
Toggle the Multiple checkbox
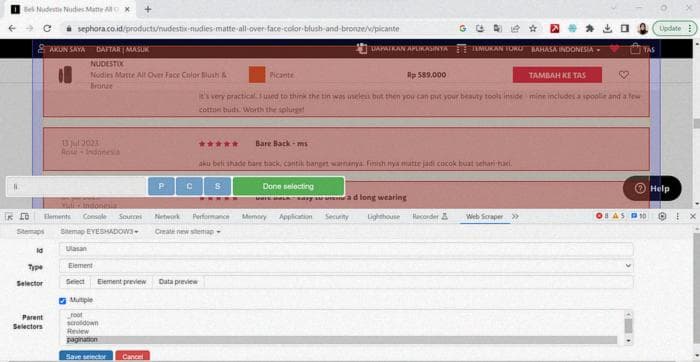[62, 301]
